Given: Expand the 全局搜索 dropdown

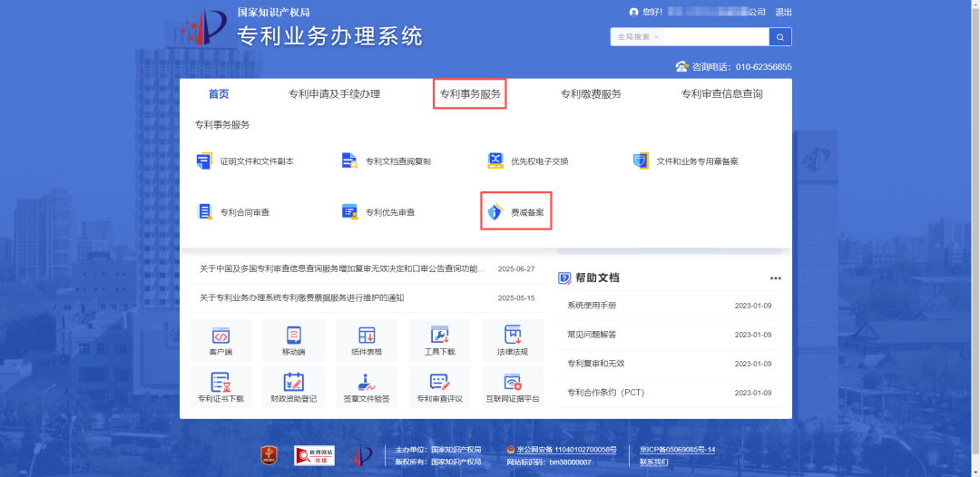Looking at the screenshot, I should coord(638,37).
